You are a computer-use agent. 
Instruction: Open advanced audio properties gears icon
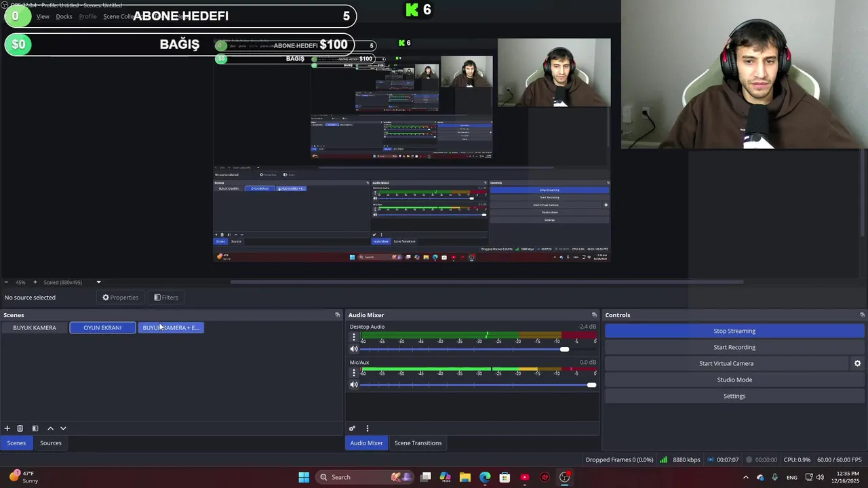point(352,428)
